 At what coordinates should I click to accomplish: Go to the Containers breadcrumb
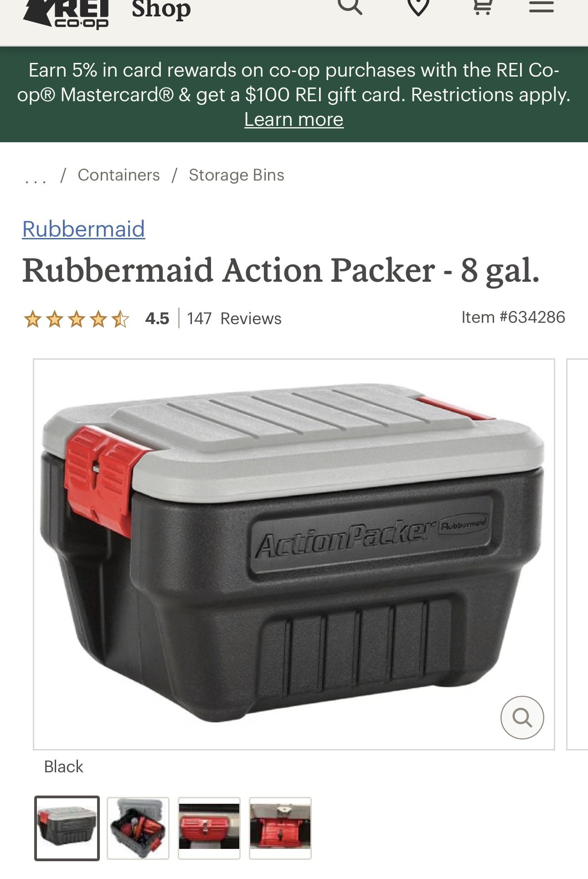coord(119,175)
